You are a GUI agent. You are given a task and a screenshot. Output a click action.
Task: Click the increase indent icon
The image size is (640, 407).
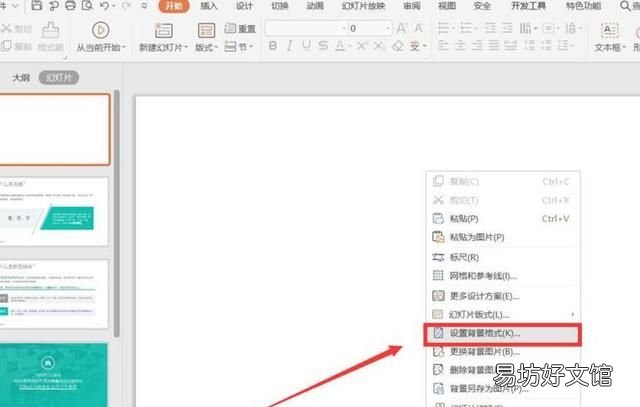[x=507, y=28]
